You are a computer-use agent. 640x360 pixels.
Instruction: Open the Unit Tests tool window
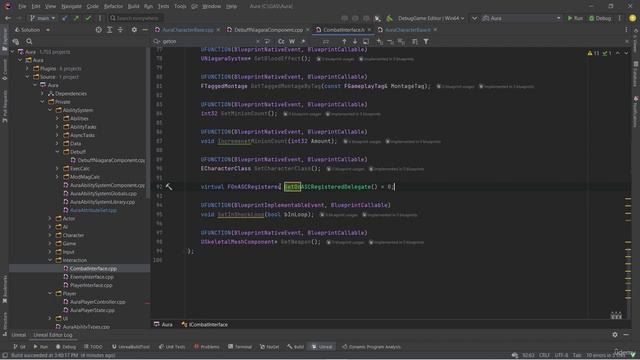(172, 347)
